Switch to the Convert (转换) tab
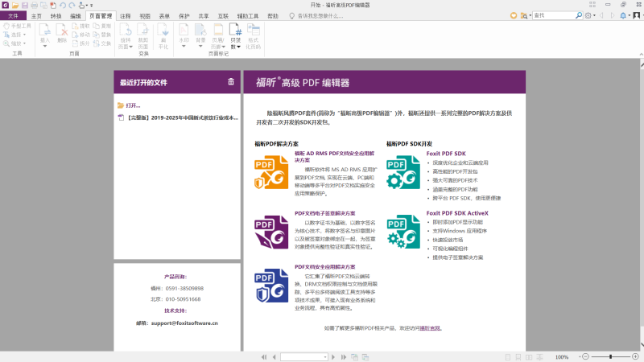Viewport: 644px width, 362px height. [x=56, y=16]
